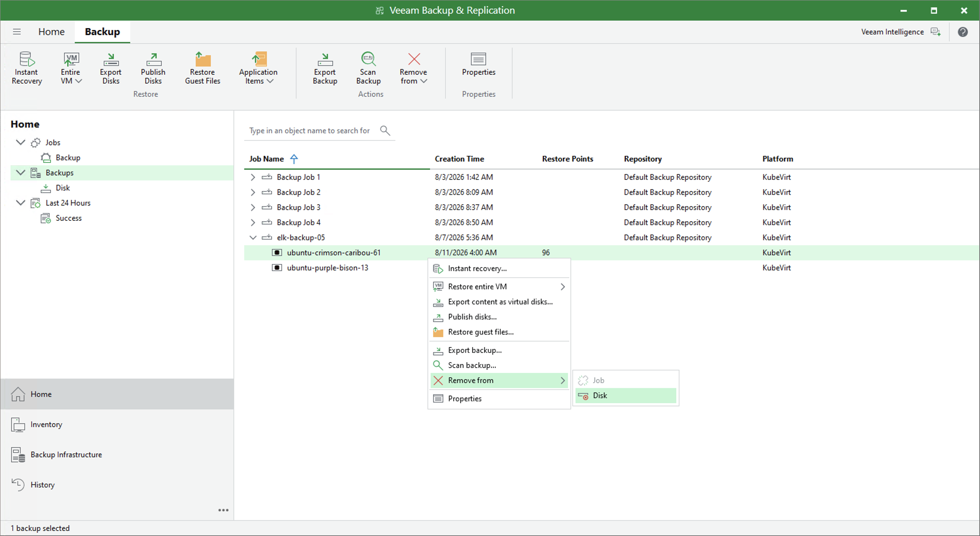The image size is (980, 536).
Task: Expand the Backup Job 1 row
Action: 253,177
